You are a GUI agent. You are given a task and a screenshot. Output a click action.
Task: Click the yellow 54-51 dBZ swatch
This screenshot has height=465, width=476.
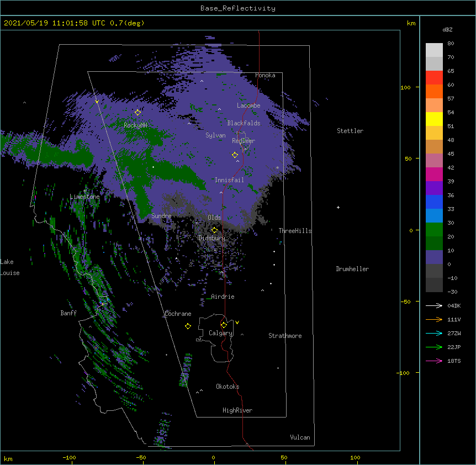pos(434,119)
